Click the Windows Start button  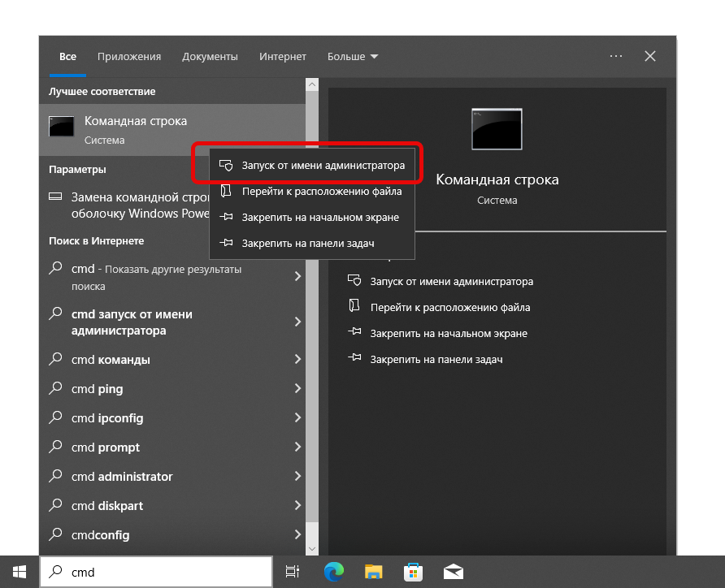20,572
